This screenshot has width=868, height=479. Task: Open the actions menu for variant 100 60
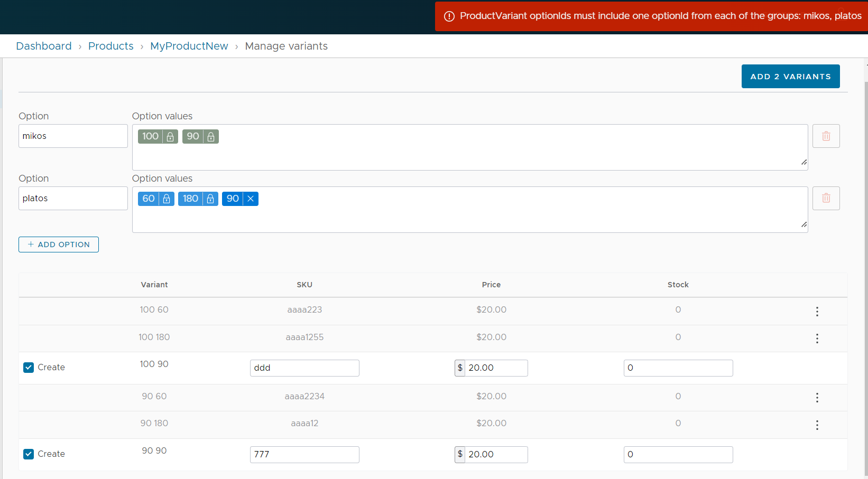817,312
